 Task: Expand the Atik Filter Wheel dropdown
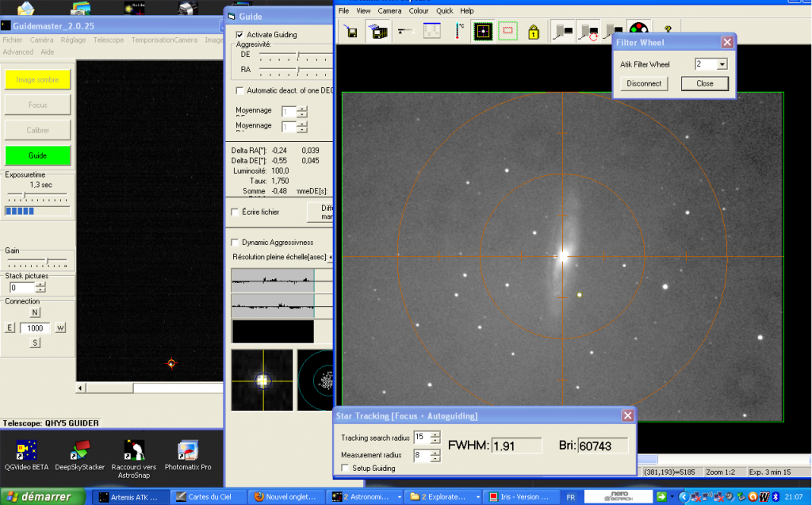tap(722, 64)
